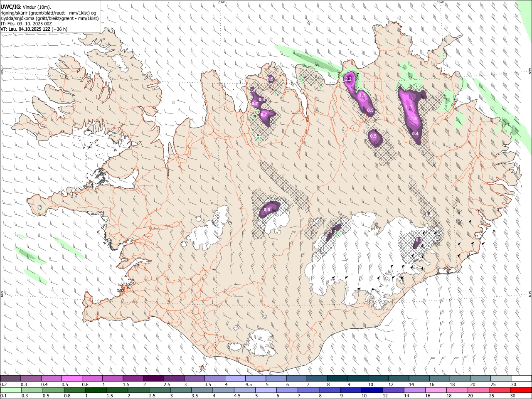Viewport: 532px width, 399px height.
Task: Pick the light pink 16–18 swatch in bottom scale
Action: (436, 390)
